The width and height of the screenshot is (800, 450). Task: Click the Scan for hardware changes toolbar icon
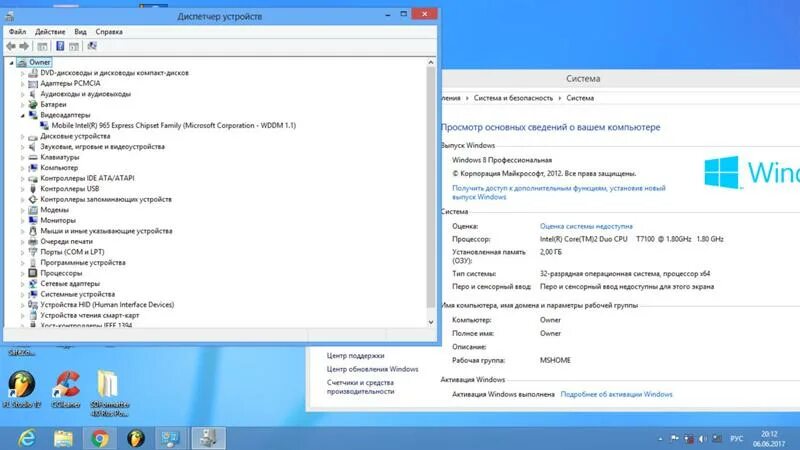[92, 46]
